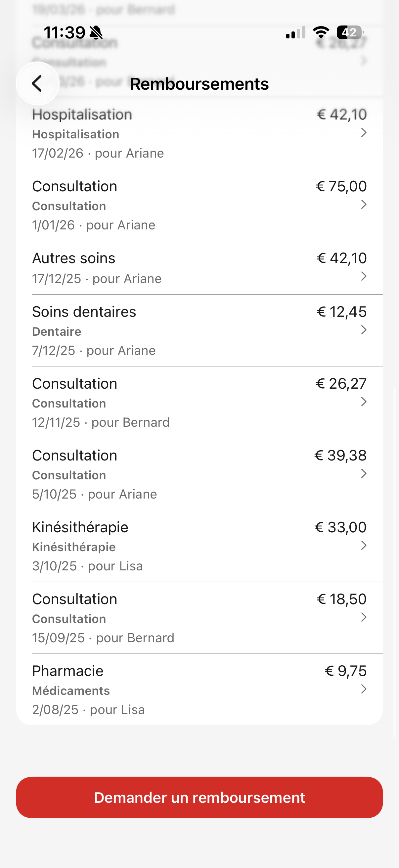The height and width of the screenshot is (868, 399).
Task: Tap chevron on Pharmacie € 9,75 row
Action: [364, 689]
